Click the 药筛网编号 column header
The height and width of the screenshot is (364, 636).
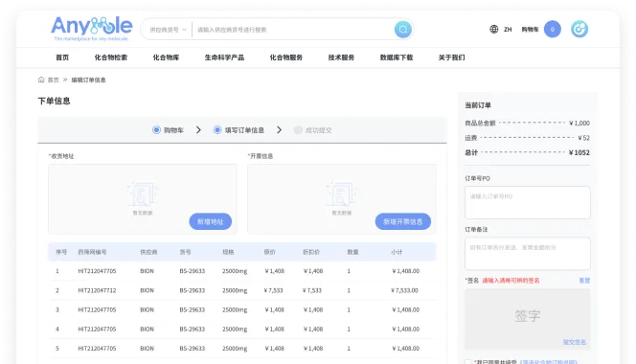click(92, 252)
